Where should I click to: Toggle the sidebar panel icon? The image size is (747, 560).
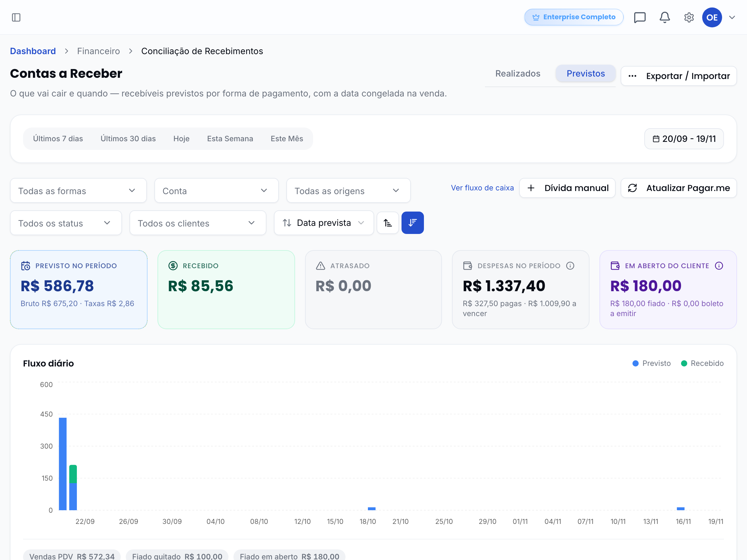coord(16,17)
